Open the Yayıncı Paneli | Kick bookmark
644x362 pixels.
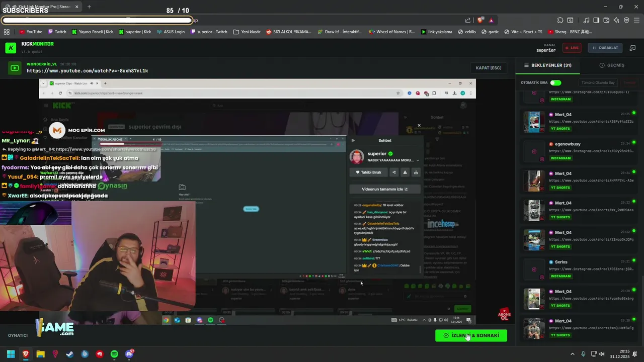pyautogui.click(x=93, y=32)
